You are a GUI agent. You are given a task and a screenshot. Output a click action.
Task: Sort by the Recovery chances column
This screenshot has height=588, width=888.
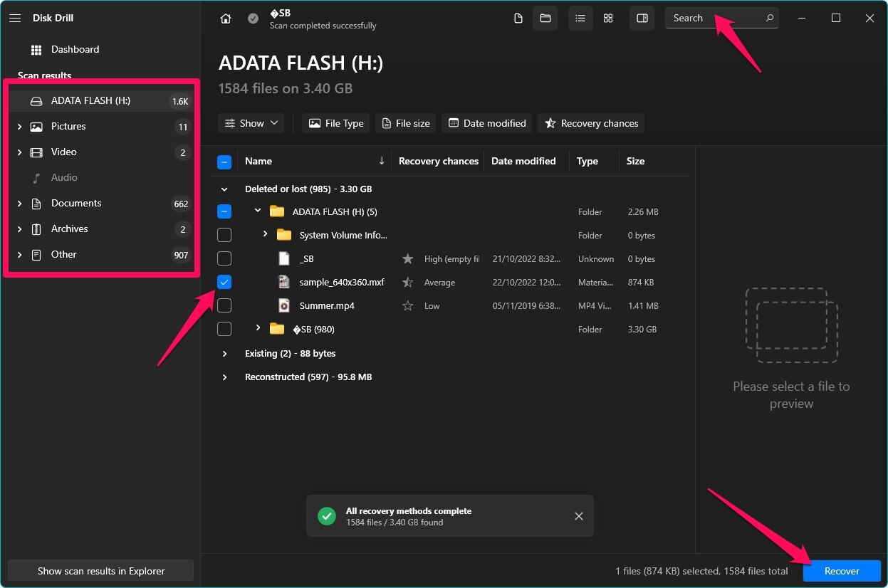(x=439, y=162)
